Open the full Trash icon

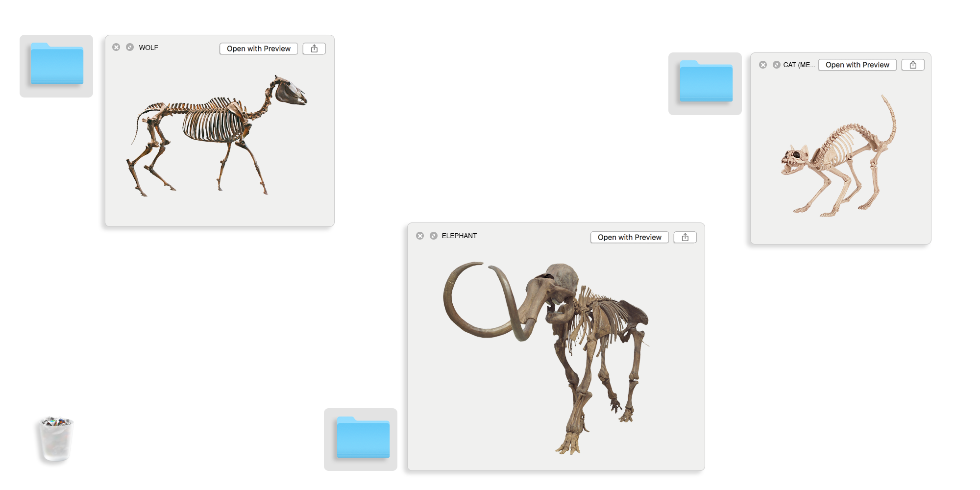56,439
